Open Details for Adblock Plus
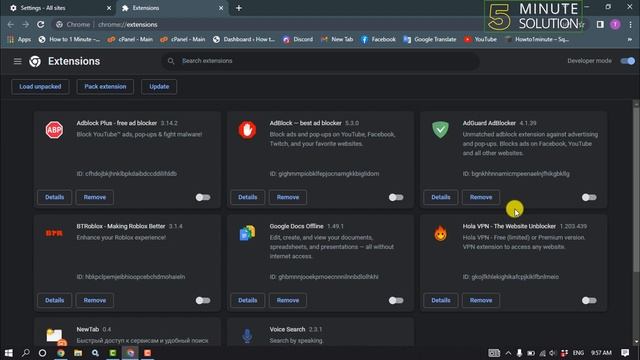This screenshot has height=360, width=640. point(54,197)
